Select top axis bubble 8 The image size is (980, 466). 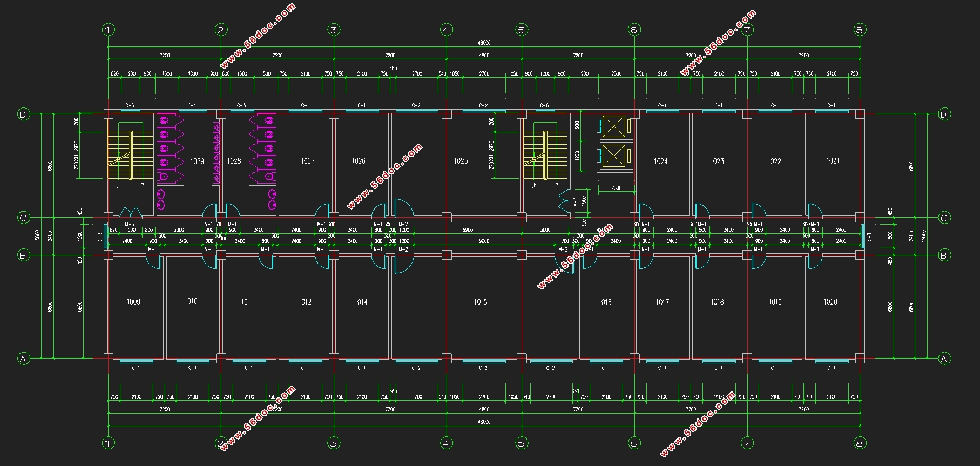point(860,30)
